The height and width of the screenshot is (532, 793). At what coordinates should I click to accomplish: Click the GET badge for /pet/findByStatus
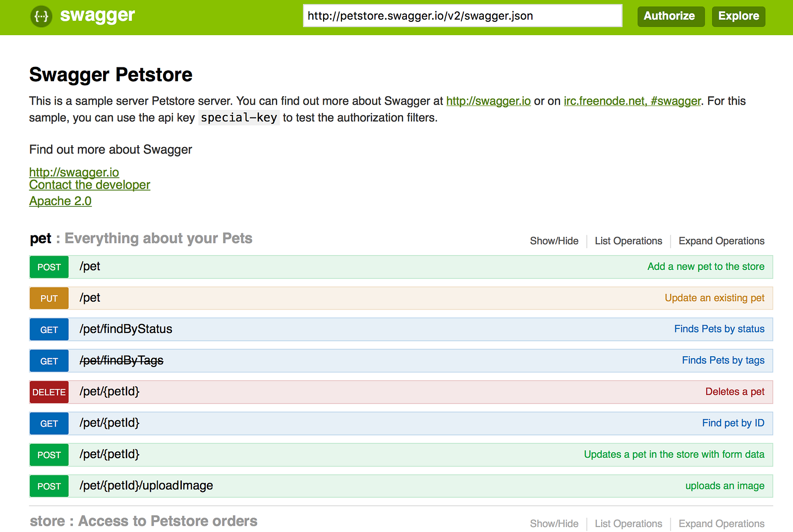pyautogui.click(x=49, y=330)
